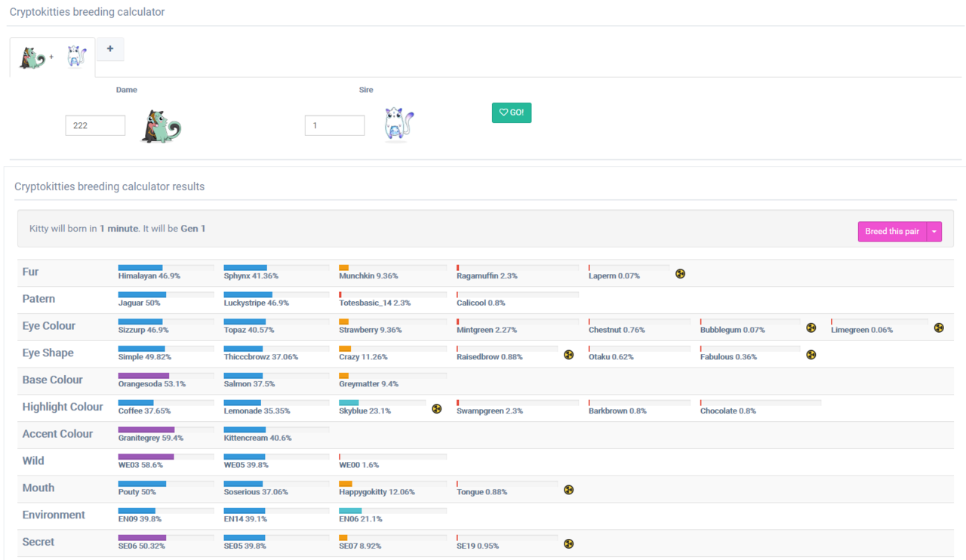Open the Breed this pair dropdown arrow

click(934, 232)
